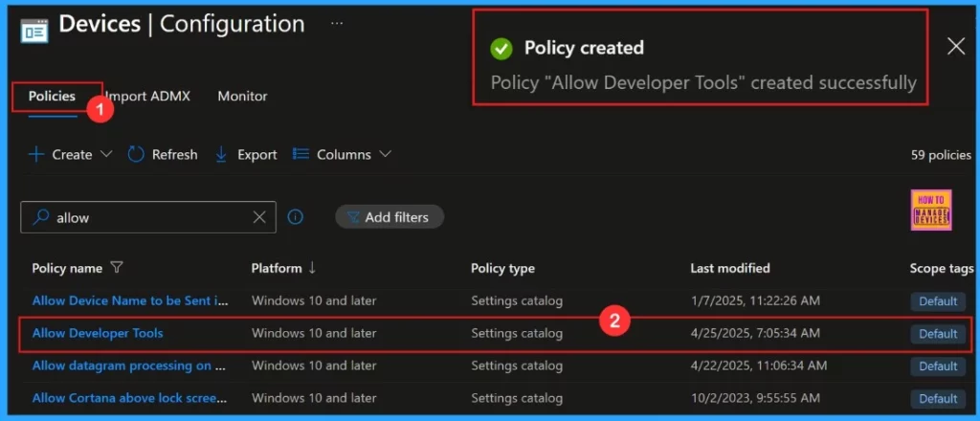
Task: Expand the Columns dropdown chevron
Action: tap(385, 154)
